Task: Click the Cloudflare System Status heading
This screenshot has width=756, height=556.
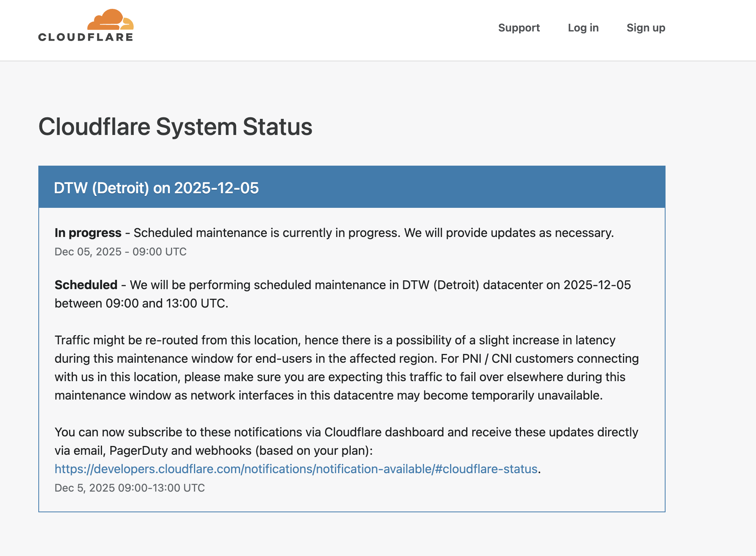Action: click(x=175, y=127)
